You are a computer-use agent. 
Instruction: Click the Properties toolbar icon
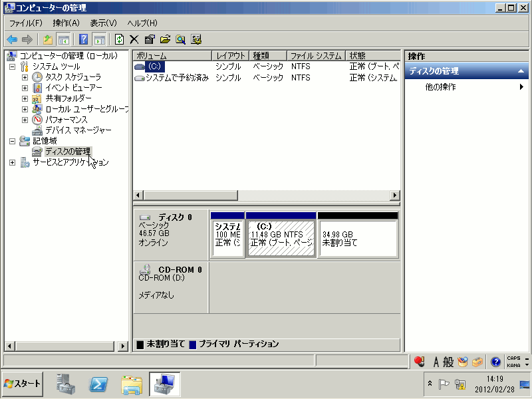[149, 40]
